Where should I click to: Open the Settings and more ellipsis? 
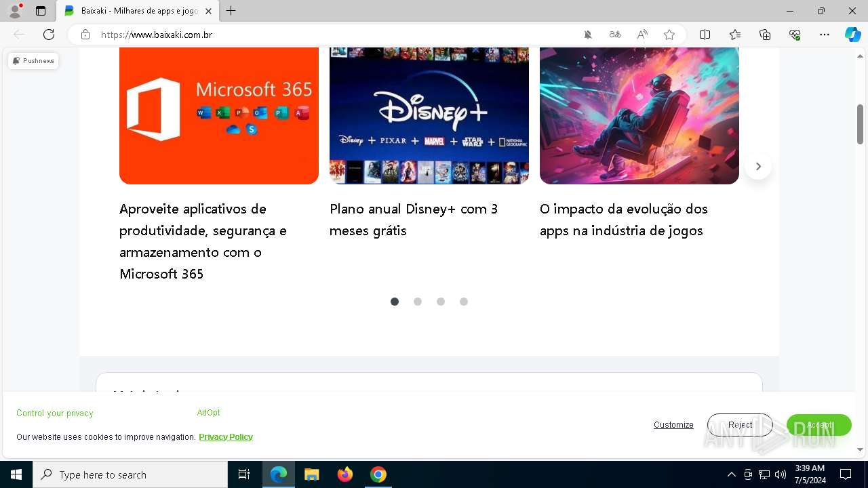click(x=825, y=35)
